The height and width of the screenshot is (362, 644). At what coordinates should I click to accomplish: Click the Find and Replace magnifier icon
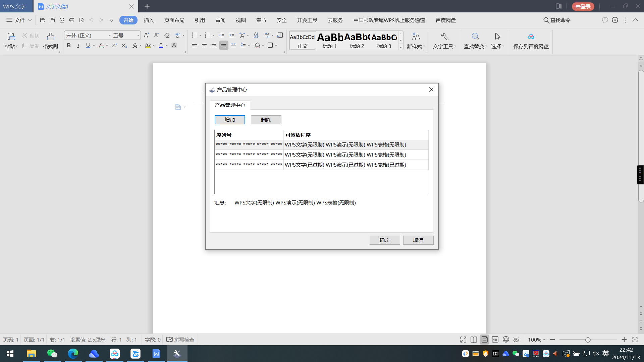pyautogui.click(x=475, y=37)
